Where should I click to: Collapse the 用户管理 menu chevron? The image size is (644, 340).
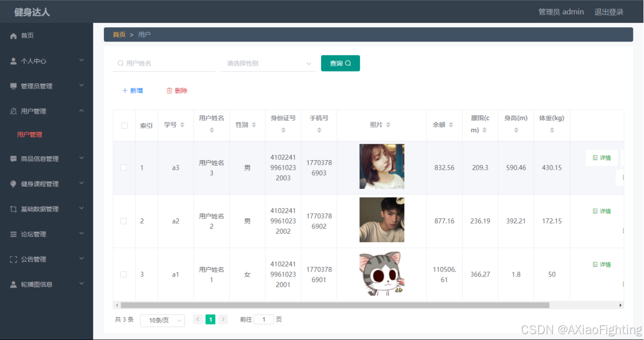tap(82, 110)
